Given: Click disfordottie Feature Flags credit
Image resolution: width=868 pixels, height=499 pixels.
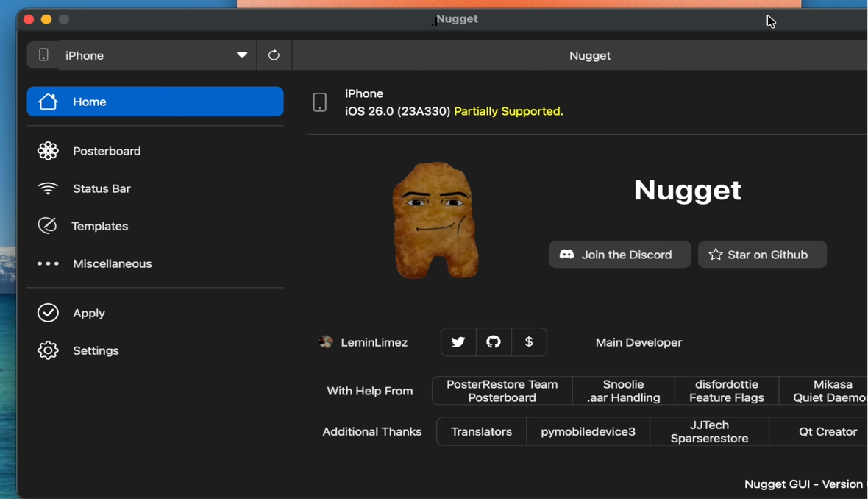Looking at the screenshot, I should point(726,391).
